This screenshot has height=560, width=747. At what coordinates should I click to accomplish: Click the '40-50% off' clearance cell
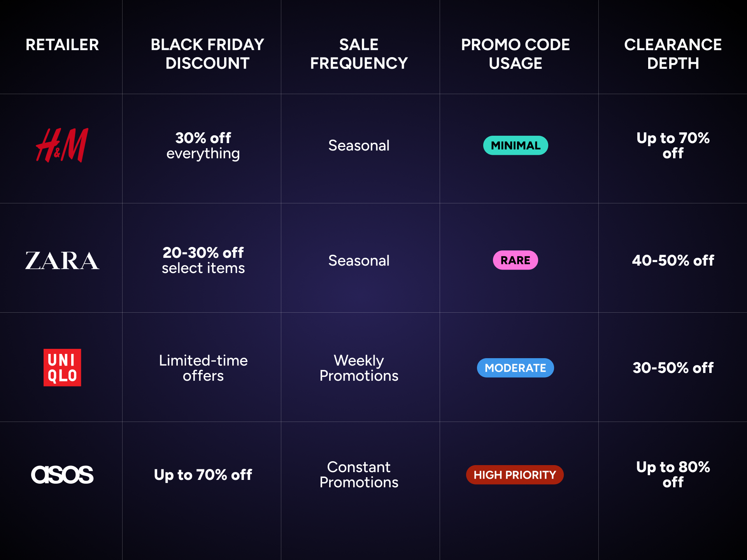pyautogui.click(x=673, y=261)
